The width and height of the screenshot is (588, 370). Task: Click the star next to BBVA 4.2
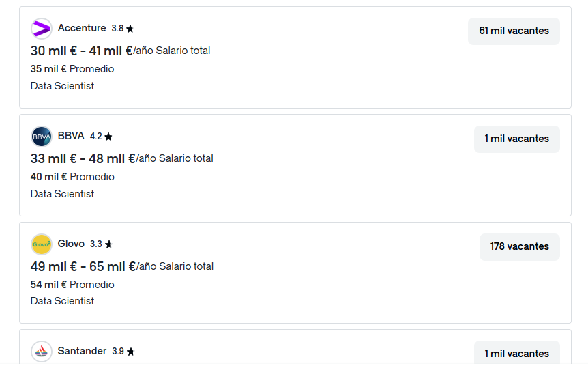(x=108, y=137)
